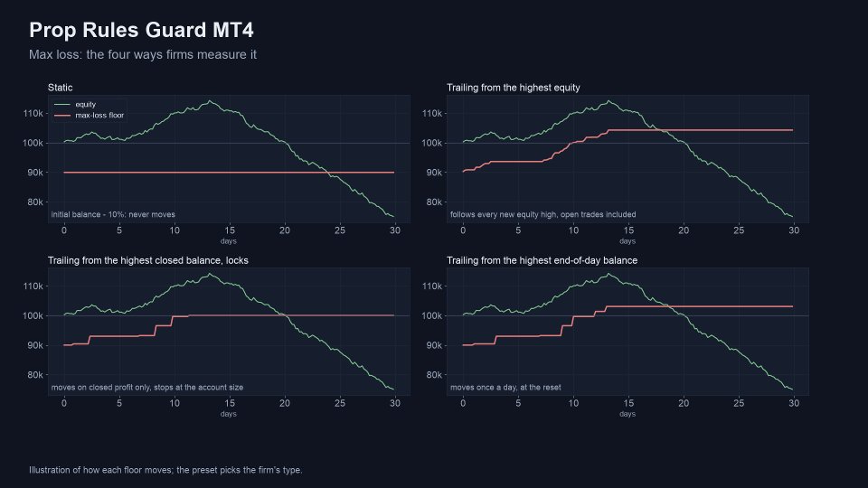868x488 pixels.
Task: Click 'follows every new equity high' annotation
Action: (x=543, y=215)
